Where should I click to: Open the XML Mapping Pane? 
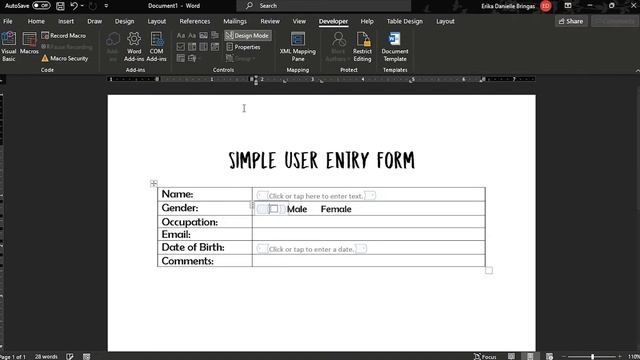click(x=298, y=47)
